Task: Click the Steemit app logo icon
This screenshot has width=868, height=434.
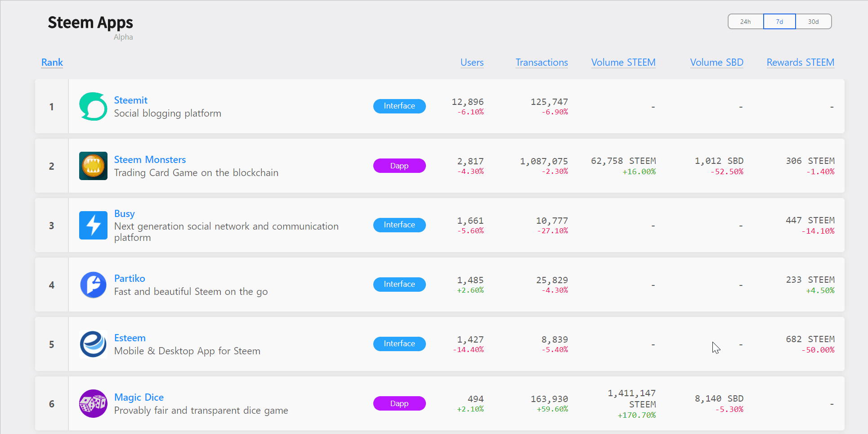Action: pyautogui.click(x=93, y=106)
